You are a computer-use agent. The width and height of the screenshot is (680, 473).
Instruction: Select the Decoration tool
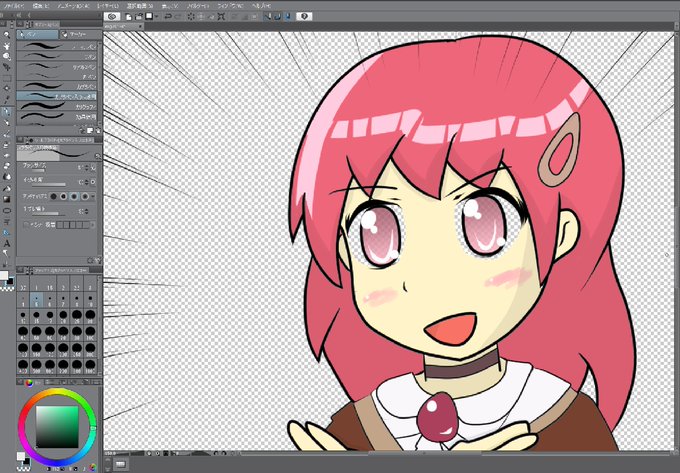7,155
